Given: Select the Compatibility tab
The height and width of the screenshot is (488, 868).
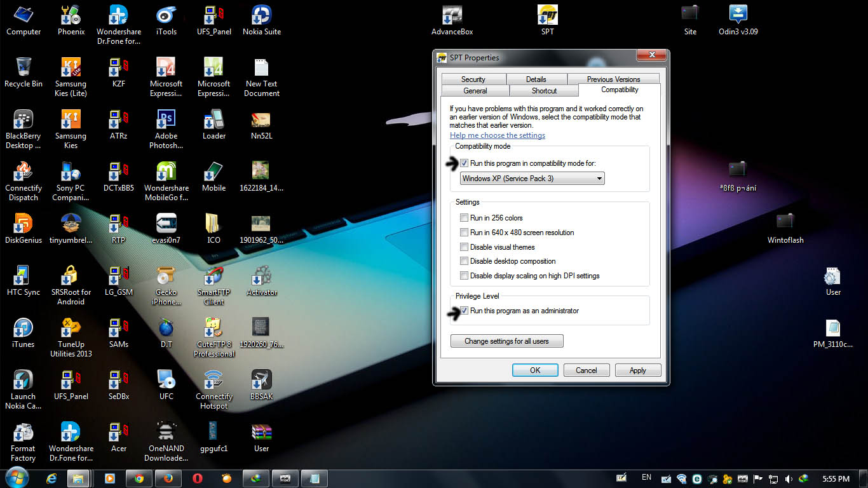Looking at the screenshot, I should (x=620, y=90).
